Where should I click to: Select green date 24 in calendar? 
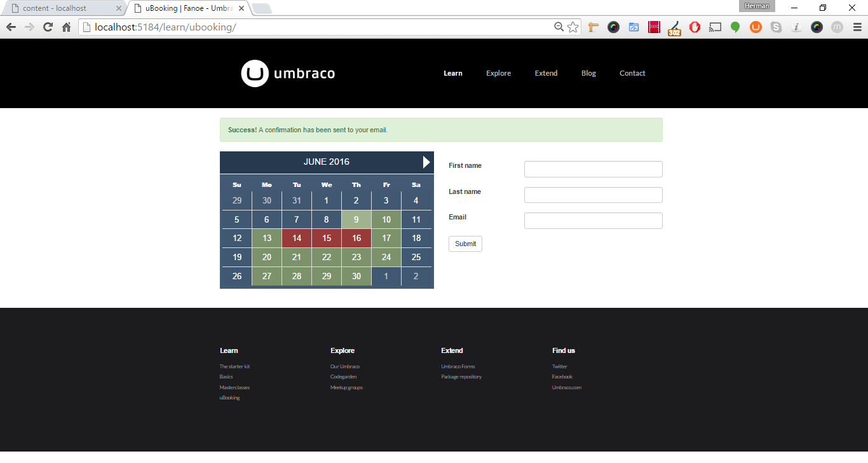(386, 258)
